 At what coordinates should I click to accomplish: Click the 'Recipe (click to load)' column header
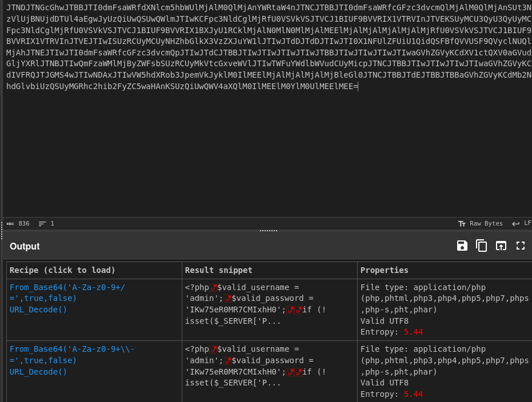tap(62, 270)
